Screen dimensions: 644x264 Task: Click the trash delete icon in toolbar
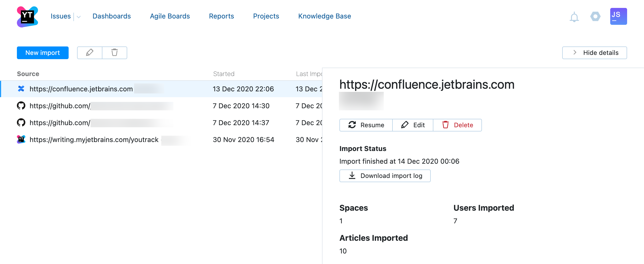pyautogui.click(x=115, y=53)
